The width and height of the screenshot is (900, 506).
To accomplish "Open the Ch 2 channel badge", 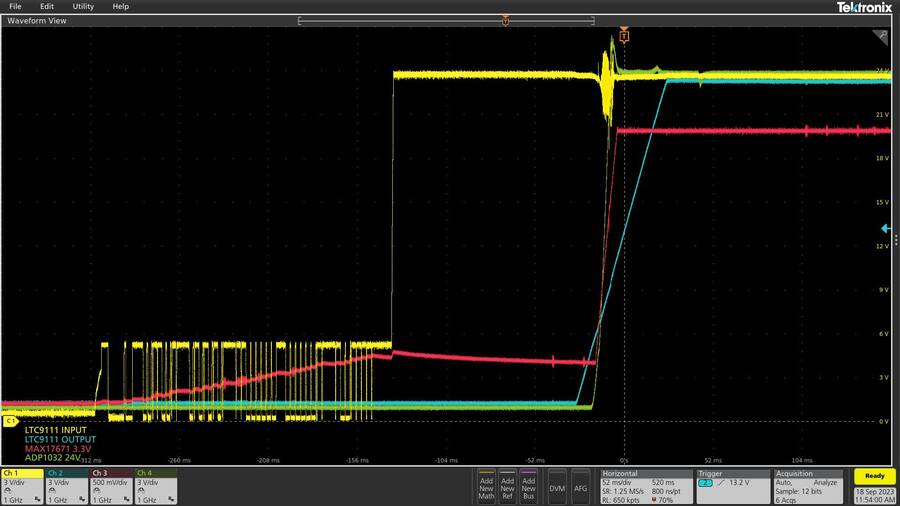I will (67, 485).
